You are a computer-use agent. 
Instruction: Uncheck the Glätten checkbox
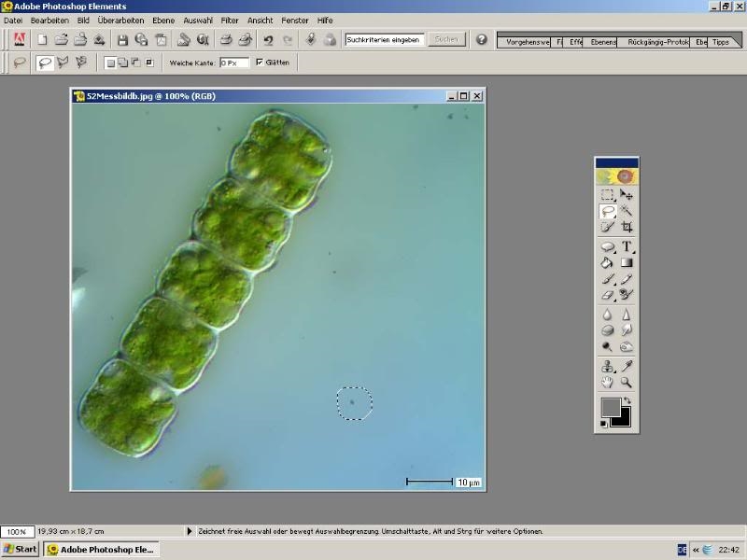pos(259,63)
